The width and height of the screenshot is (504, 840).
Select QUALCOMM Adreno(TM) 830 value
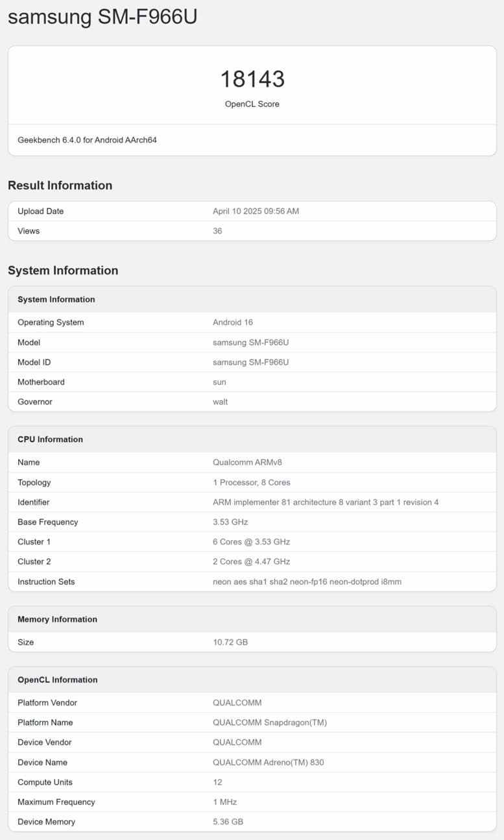(269, 762)
